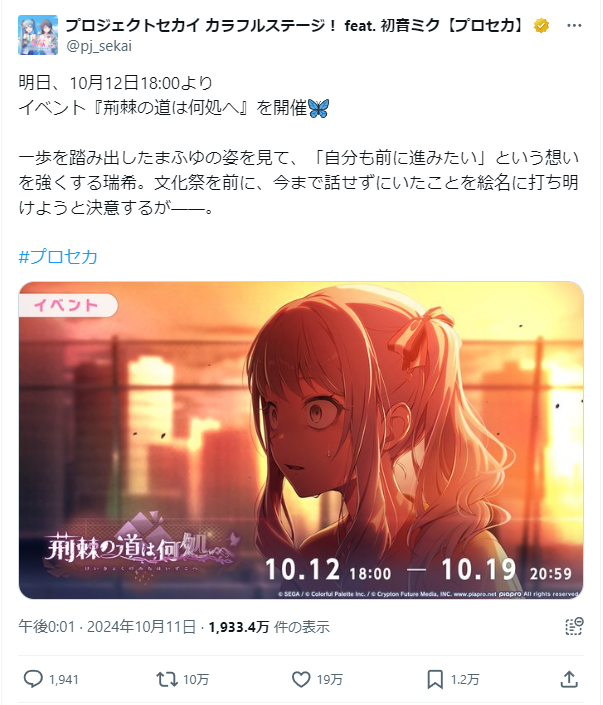
Task: Click the share upload icon
Action: [569, 679]
